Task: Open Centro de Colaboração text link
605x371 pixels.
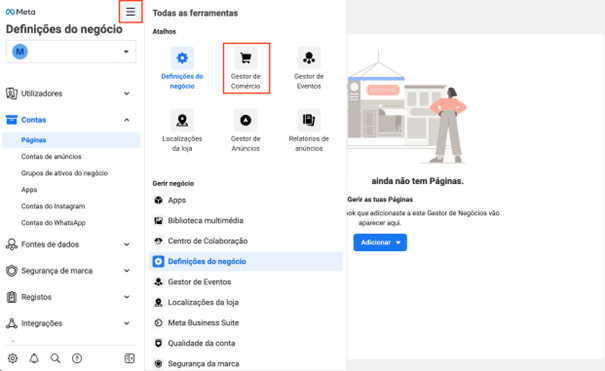Action: click(208, 241)
